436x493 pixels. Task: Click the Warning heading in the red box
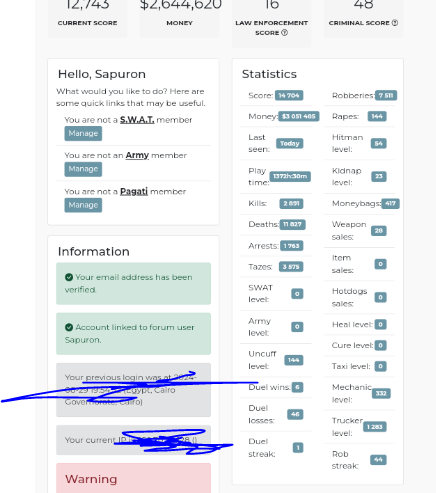tap(91, 479)
